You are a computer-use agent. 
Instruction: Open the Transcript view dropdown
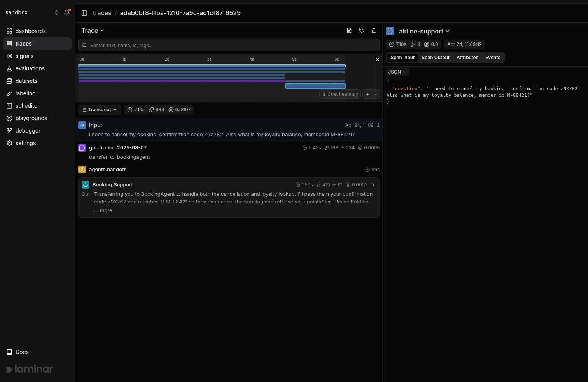[100, 110]
